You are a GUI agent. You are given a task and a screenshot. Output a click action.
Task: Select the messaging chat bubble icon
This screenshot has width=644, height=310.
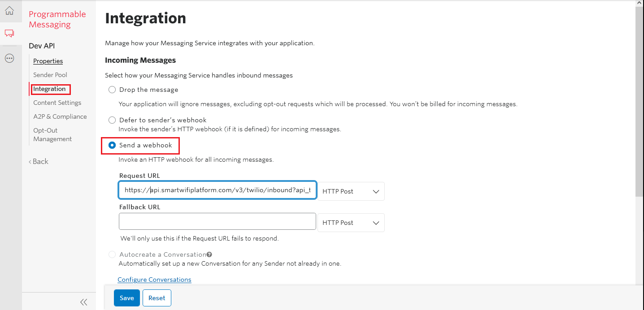[9, 33]
